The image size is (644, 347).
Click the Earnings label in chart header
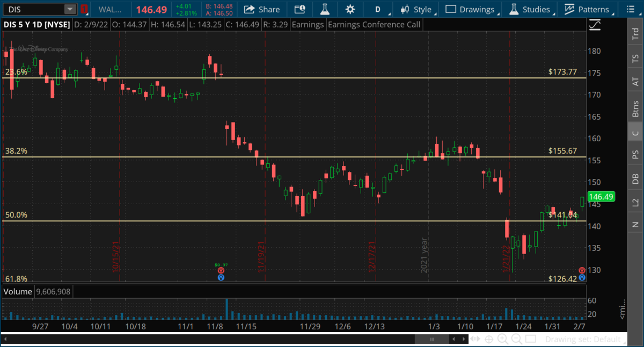[x=309, y=25]
